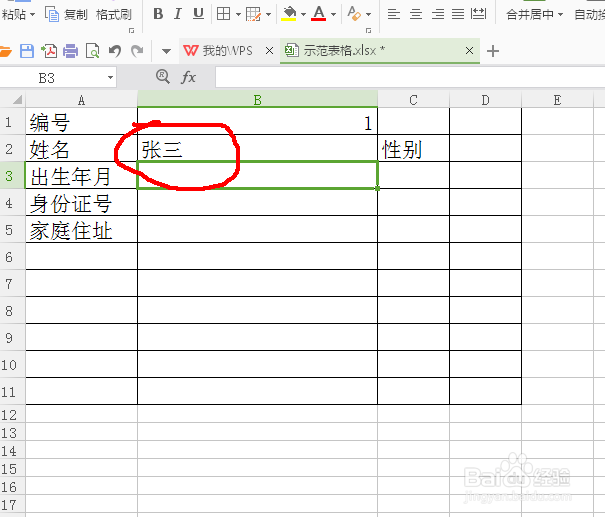The width and height of the screenshot is (605, 517).
Task: Select cell containing 编号
Action: click(x=81, y=122)
